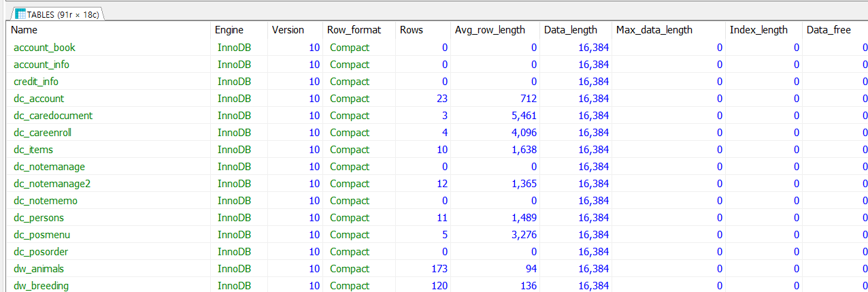Click Rows value 23 for dc_account

point(442,99)
